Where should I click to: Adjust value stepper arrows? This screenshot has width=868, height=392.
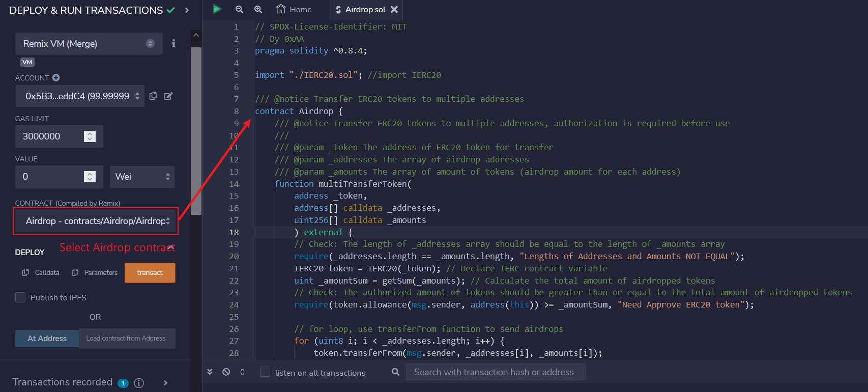pos(90,177)
